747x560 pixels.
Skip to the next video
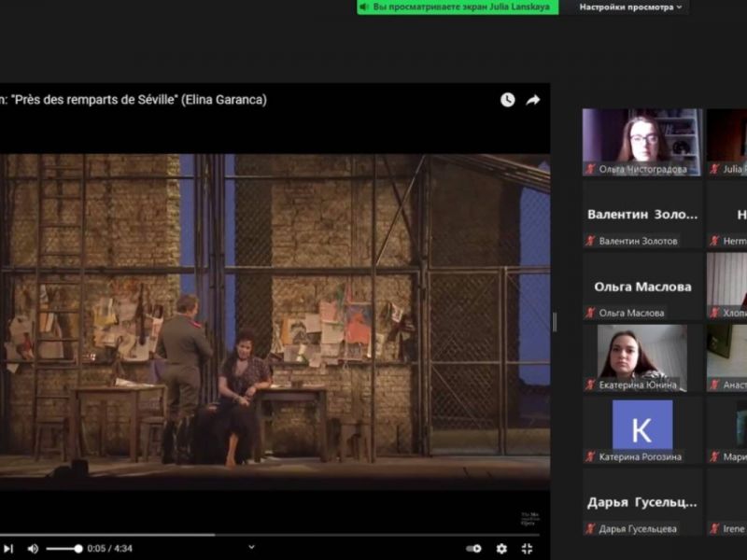9,549
